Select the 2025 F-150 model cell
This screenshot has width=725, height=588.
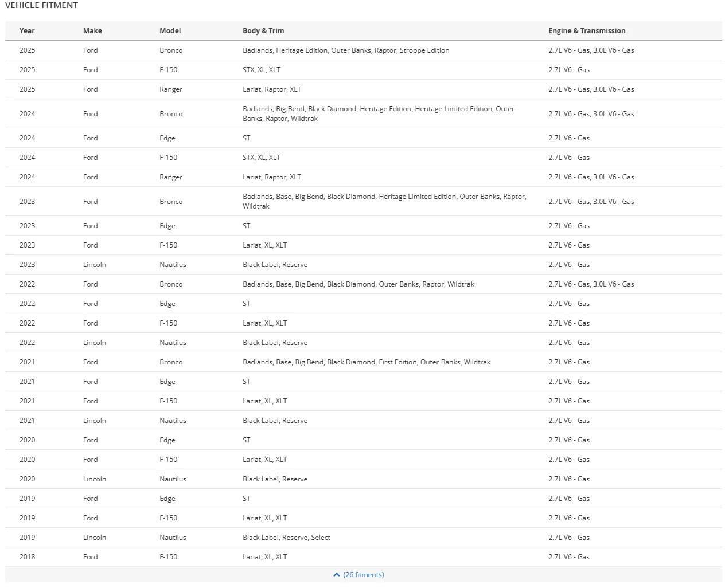click(x=169, y=70)
